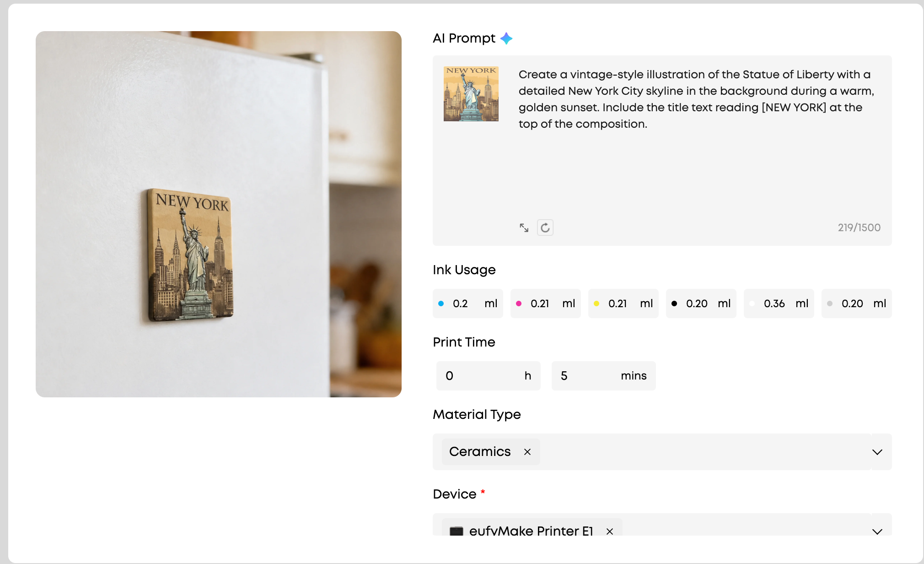Click the magenta ink usage field
The height and width of the screenshot is (564, 924).
(x=546, y=304)
